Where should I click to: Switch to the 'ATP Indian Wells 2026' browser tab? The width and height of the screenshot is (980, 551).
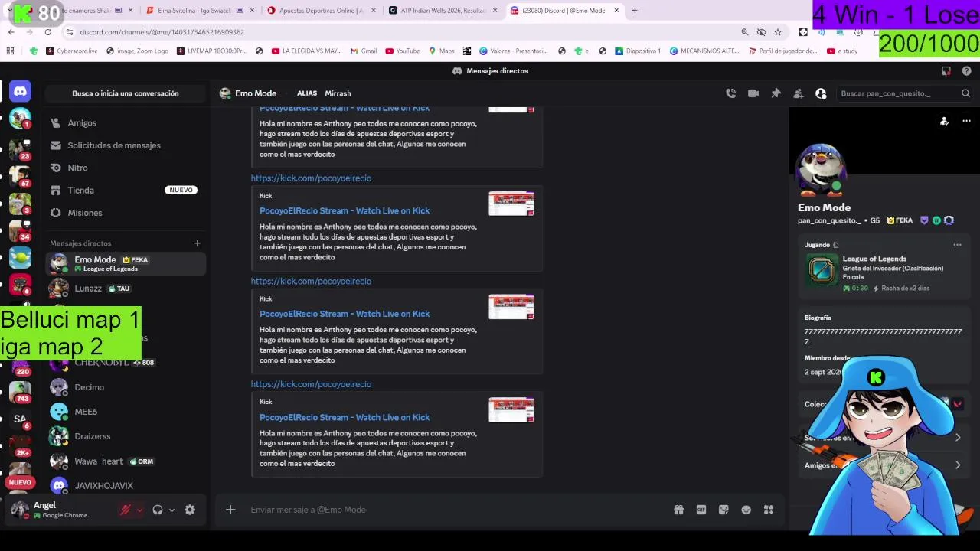443,11
